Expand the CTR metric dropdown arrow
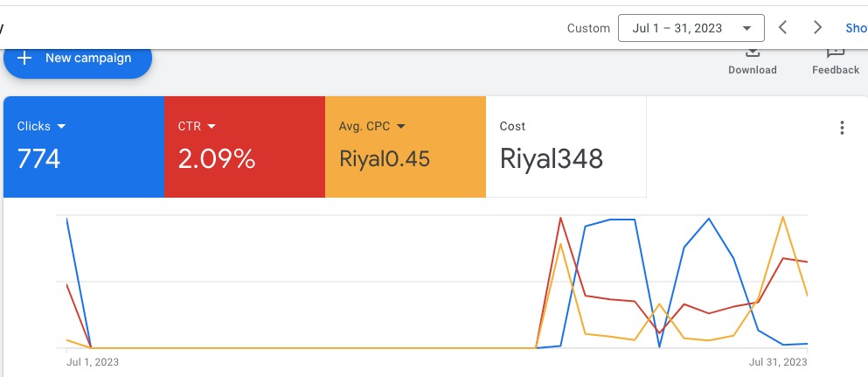The image size is (868, 377). [x=212, y=127]
